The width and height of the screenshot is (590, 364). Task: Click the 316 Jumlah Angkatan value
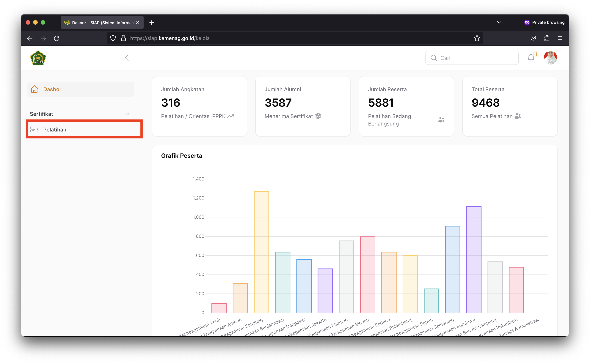click(171, 103)
